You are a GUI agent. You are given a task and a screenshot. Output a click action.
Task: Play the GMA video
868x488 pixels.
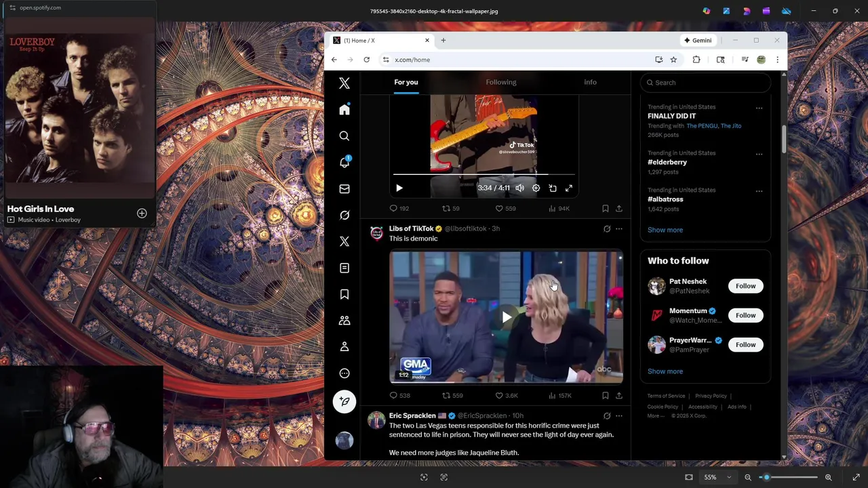click(507, 317)
